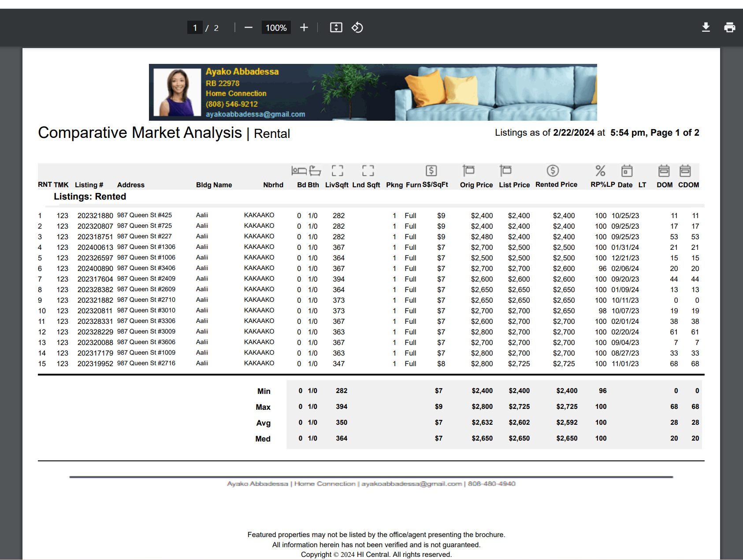The image size is (743, 560).
Task: Click the agent profile photo
Action: coord(177,92)
